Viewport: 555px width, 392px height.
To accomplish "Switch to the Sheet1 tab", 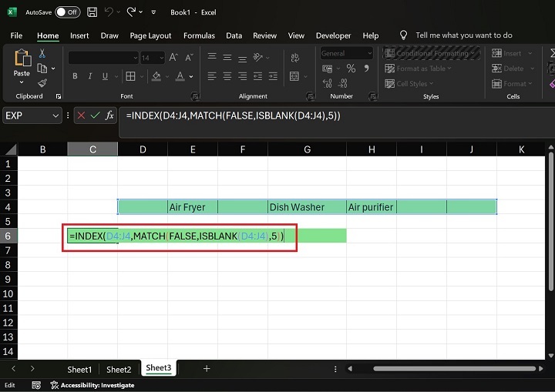I will pyautogui.click(x=79, y=369).
